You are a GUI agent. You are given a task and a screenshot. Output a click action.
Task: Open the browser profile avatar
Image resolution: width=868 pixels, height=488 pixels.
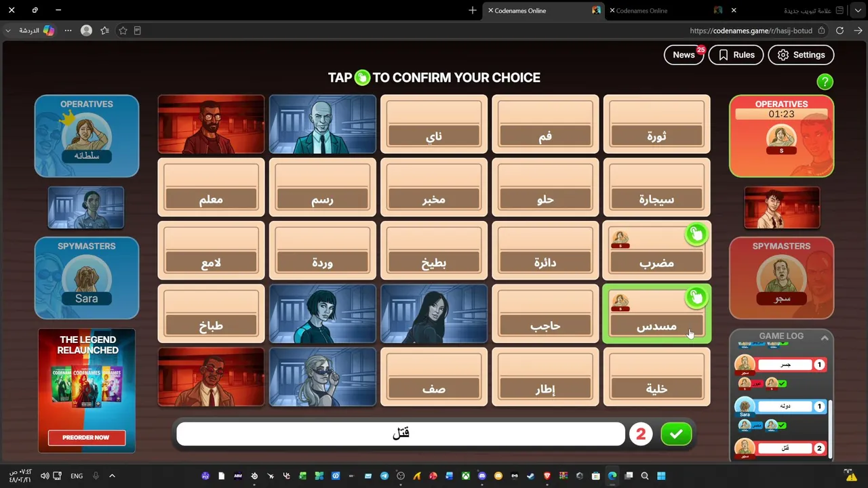click(x=86, y=30)
